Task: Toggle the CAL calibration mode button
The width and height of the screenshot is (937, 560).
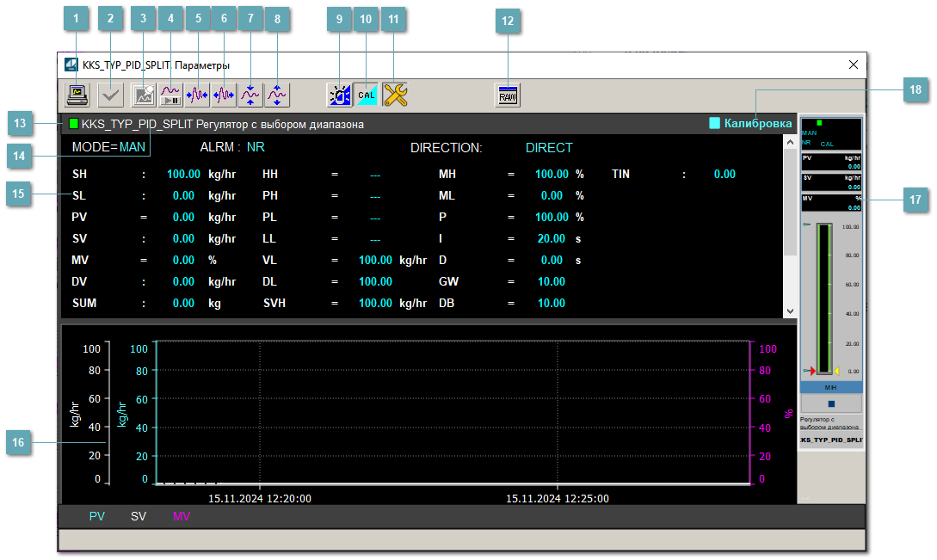Action: coord(367,95)
